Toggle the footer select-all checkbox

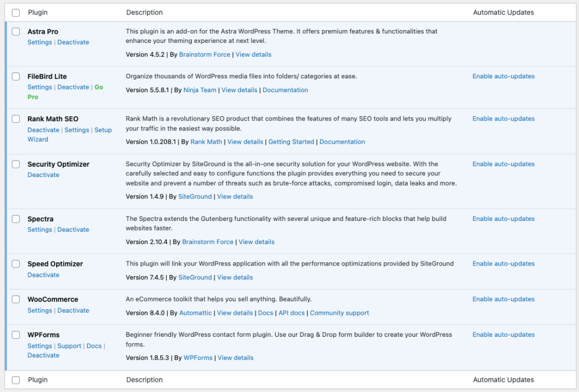[x=16, y=380]
